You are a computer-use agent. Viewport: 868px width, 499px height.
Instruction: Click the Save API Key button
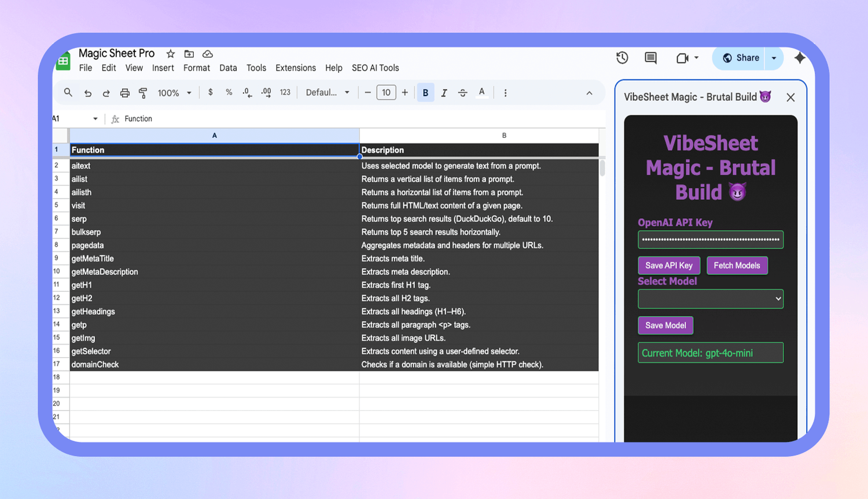[669, 265]
